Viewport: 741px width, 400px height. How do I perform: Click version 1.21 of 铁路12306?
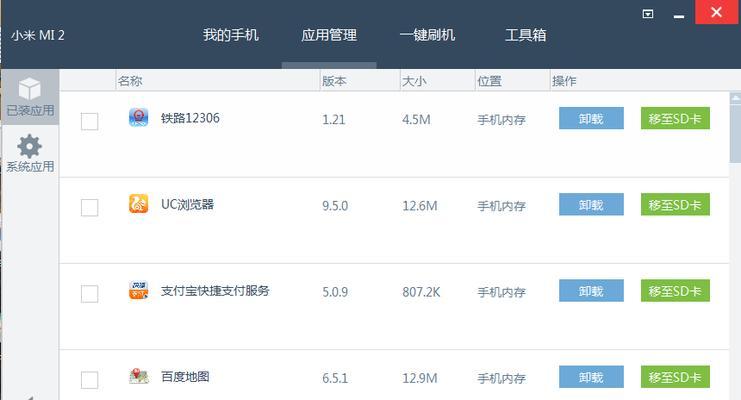[334, 120]
